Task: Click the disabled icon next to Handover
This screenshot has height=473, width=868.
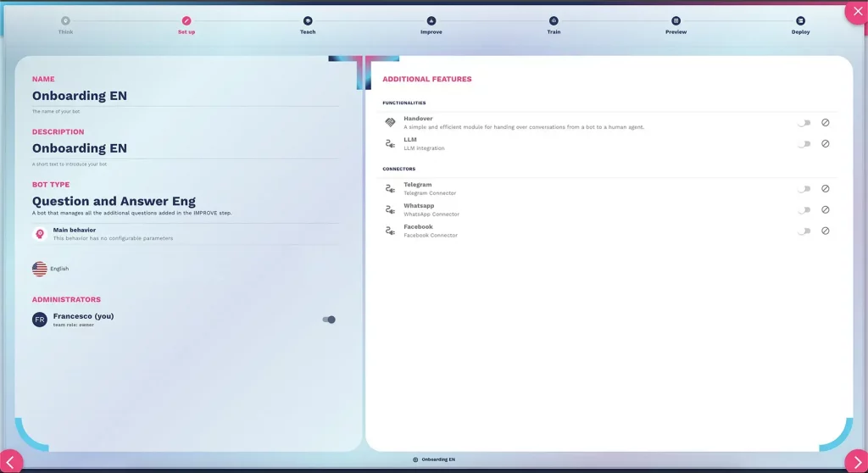Action: [826, 122]
